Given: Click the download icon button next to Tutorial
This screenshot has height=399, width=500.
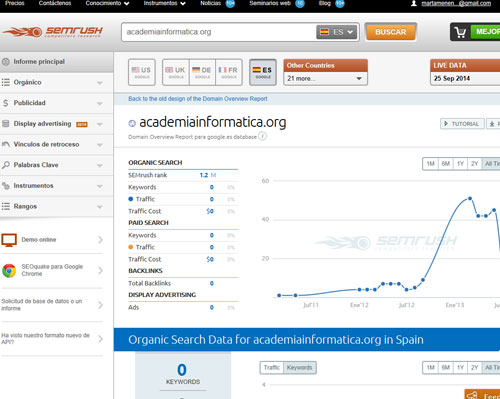Looking at the screenshot, I should click(x=493, y=124).
